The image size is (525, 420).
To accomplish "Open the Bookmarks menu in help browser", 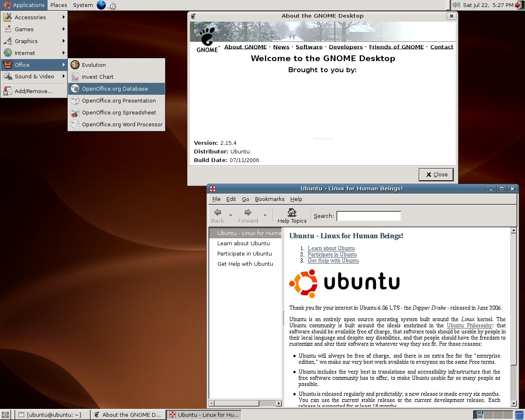I will [x=269, y=199].
